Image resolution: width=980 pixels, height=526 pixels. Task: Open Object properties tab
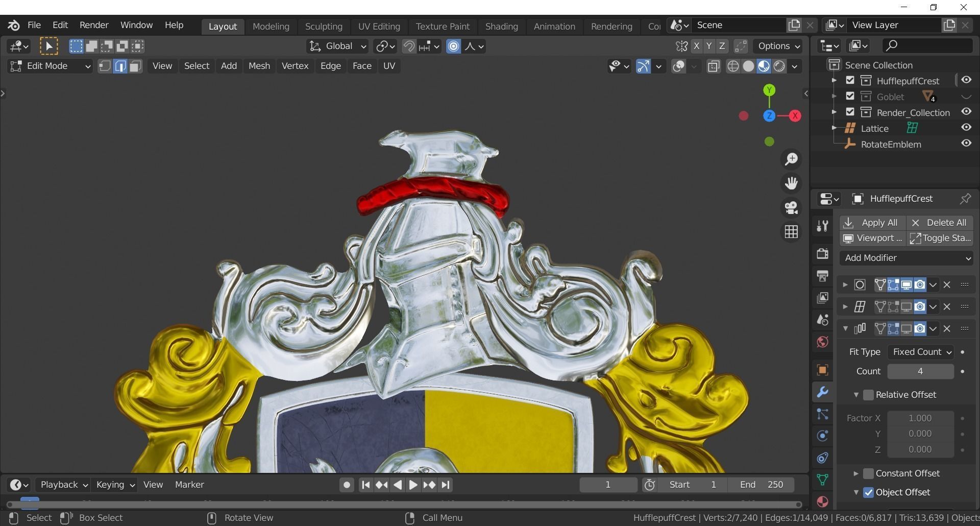coord(822,370)
